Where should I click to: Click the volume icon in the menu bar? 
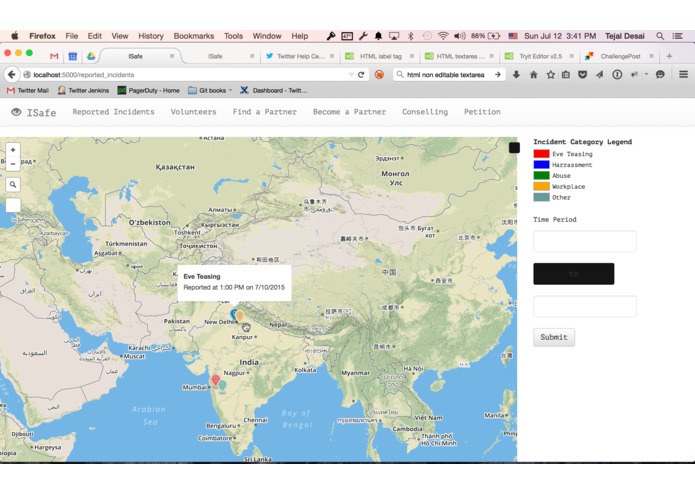pos(460,36)
